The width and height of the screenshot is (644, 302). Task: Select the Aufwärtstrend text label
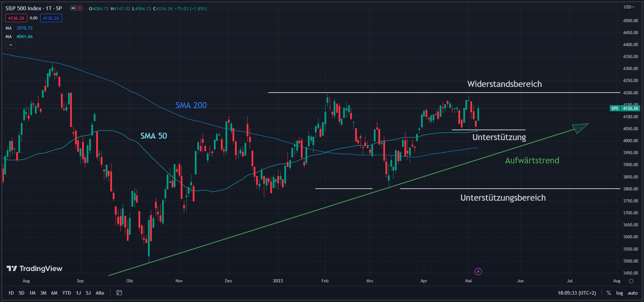click(532, 160)
